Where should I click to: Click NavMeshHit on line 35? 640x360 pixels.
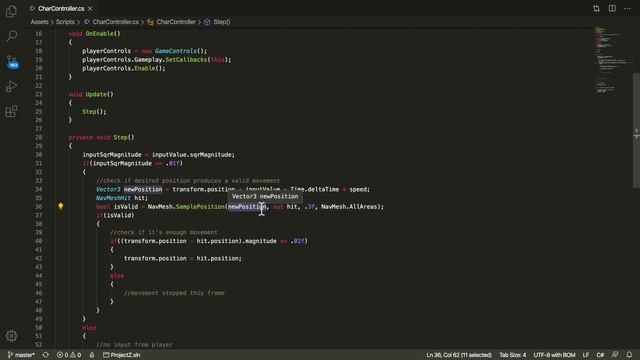[113, 198]
